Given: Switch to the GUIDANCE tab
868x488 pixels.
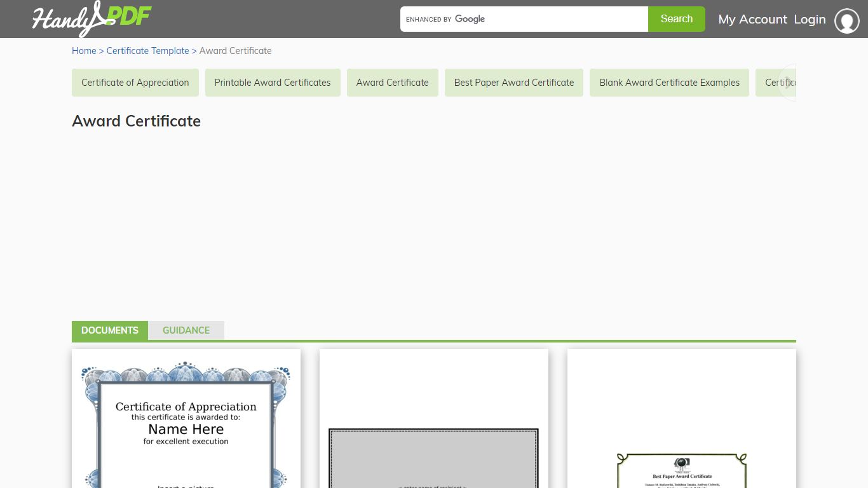Looking at the screenshot, I should click(x=186, y=330).
